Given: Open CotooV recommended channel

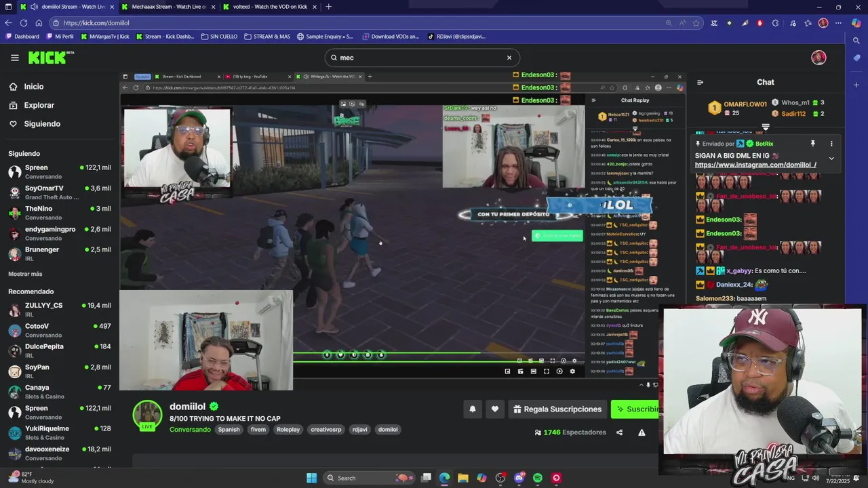Looking at the screenshot, I should pos(60,330).
